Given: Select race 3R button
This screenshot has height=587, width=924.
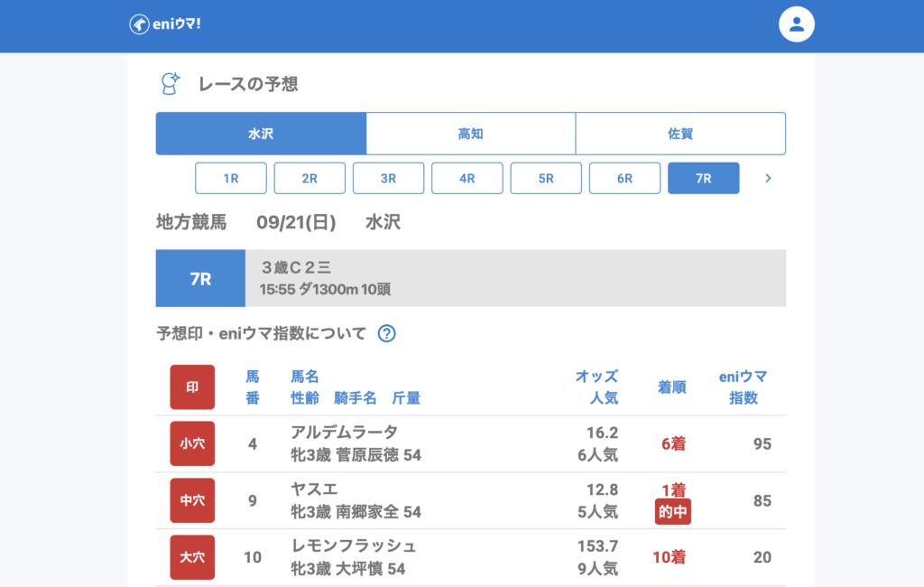Looking at the screenshot, I should [x=388, y=178].
